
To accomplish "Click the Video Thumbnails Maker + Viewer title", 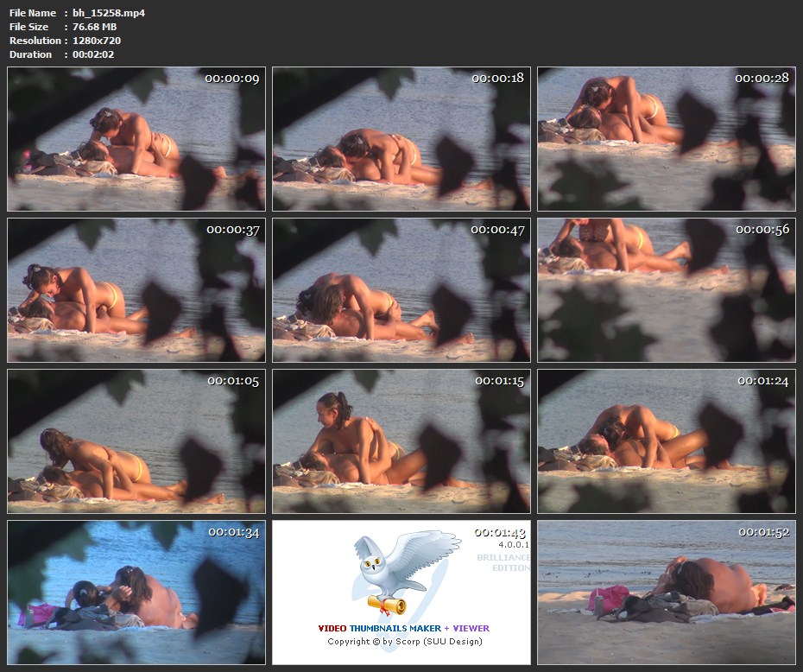I will coord(403,628).
